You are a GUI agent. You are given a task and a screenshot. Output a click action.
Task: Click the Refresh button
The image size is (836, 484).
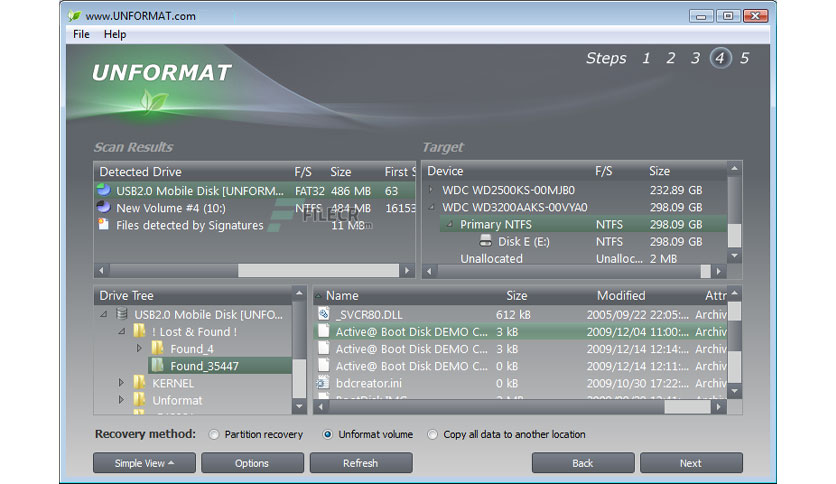[x=361, y=463]
